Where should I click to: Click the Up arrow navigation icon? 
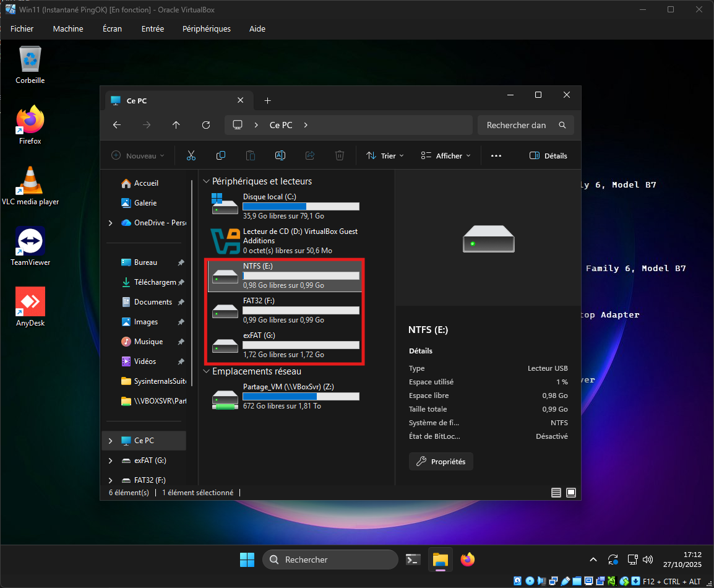pyautogui.click(x=176, y=125)
